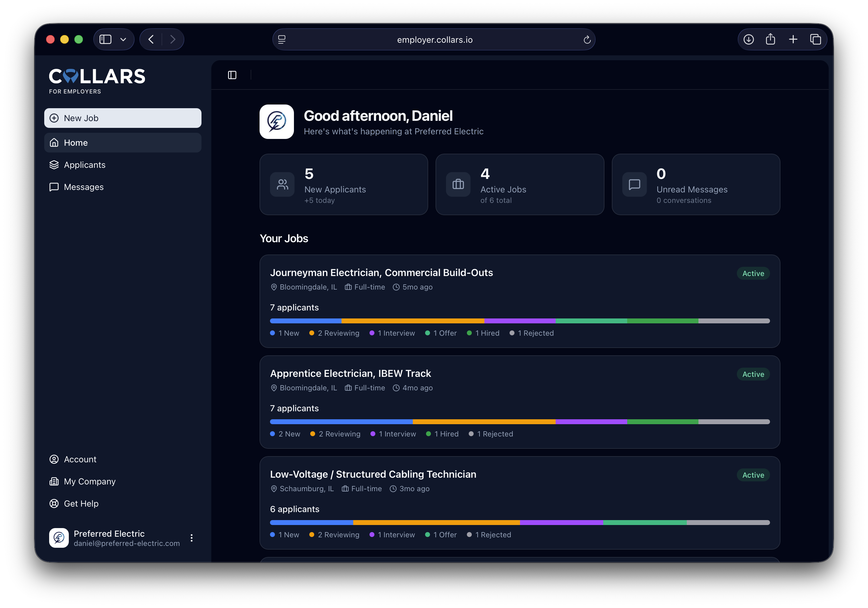Viewport: 868px width, 608px height.
Task: Open the Unread Messages stat card
Action: click(x=696, y=185)
